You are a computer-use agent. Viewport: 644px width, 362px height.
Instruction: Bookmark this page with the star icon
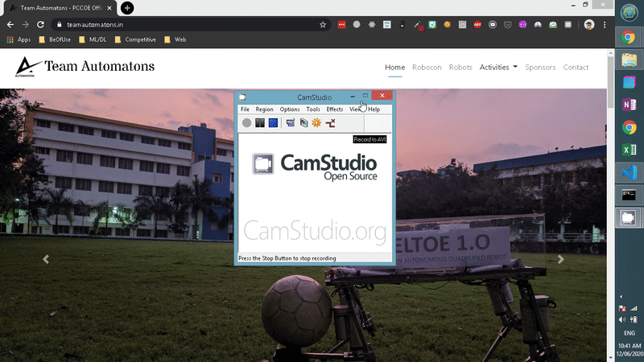323,25
